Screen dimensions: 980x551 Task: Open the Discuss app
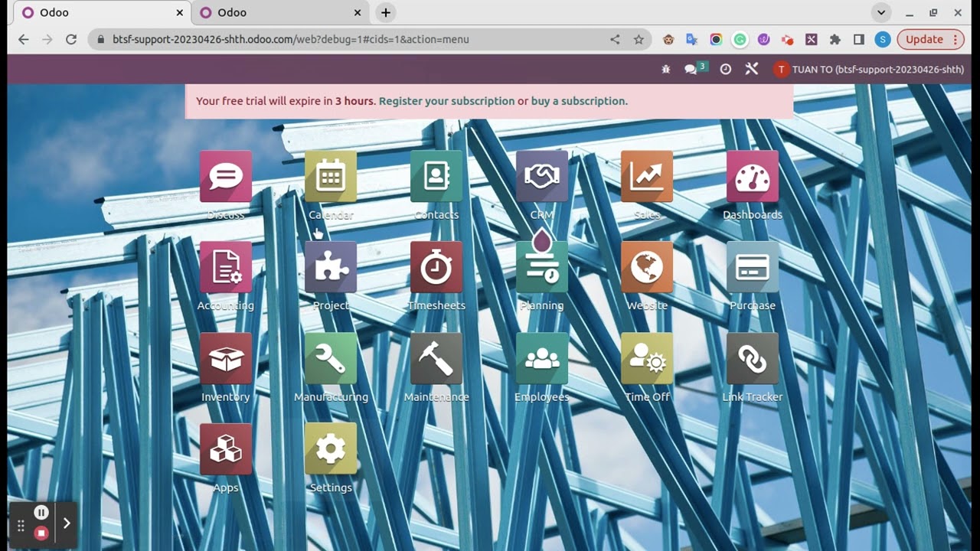[226, 177]
